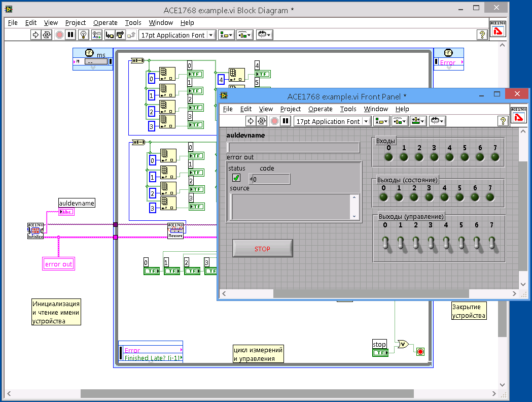Select the ACE1768 Measure subVI node
Viewport: 532px width, 402px height.
point(175,230)
